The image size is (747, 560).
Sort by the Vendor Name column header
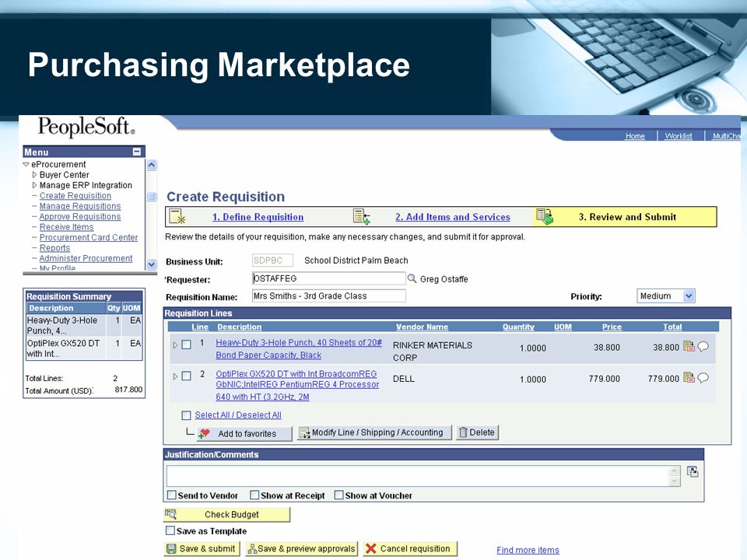[x=422, y=327]
